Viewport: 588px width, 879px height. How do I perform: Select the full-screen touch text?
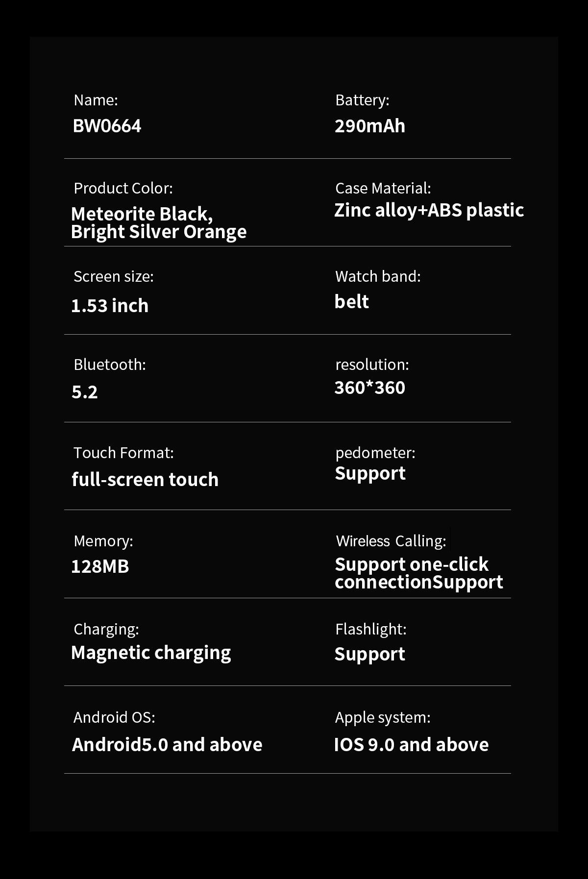click(145, 479)
